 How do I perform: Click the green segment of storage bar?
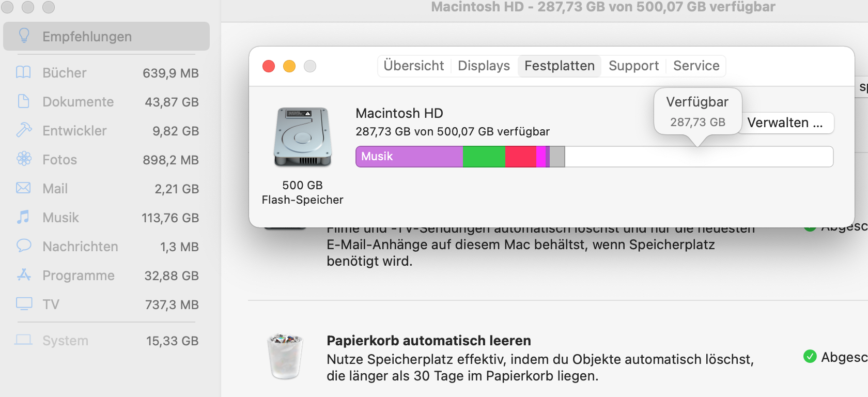(484, 157)
